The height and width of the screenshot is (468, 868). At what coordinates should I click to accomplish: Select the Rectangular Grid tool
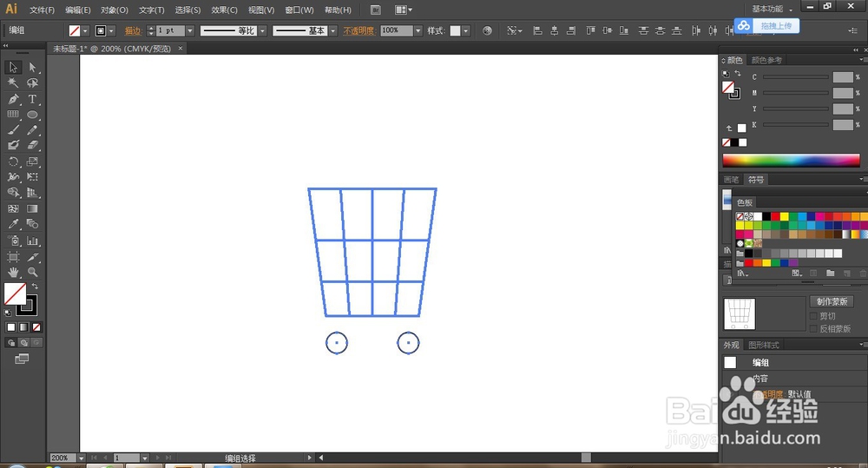pos(13,115)
